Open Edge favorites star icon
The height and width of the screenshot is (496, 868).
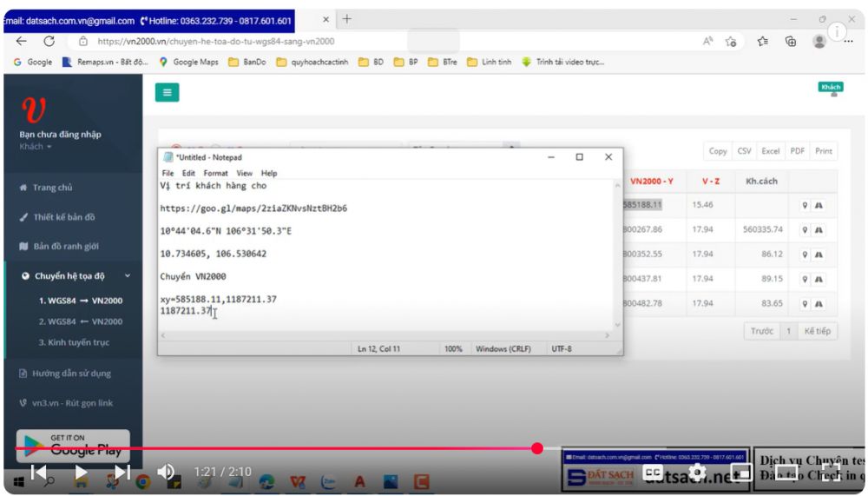(760, 41)
